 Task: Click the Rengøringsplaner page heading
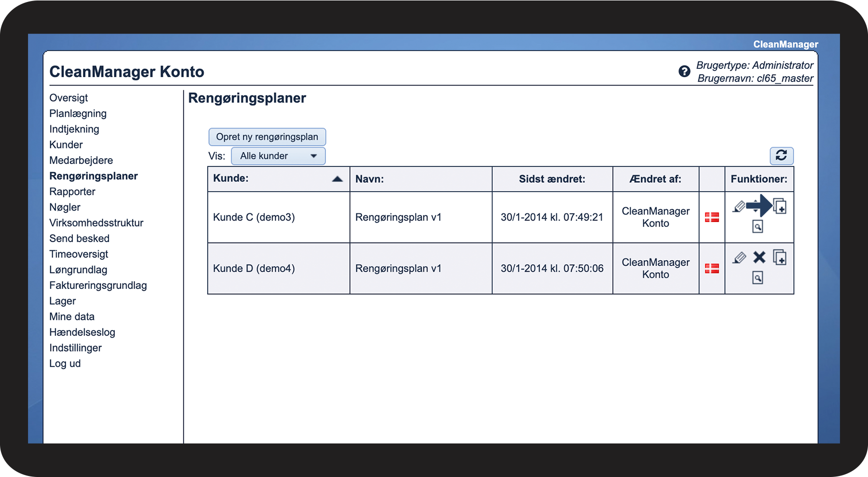point(247,98)
